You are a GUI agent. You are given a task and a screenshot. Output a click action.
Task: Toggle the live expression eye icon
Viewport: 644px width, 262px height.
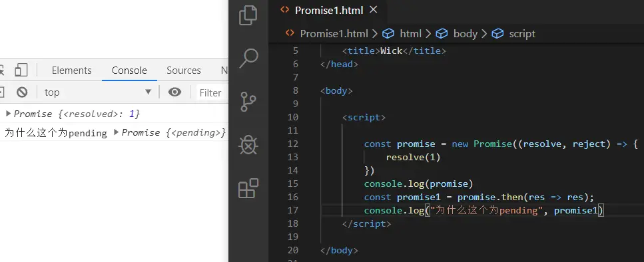tap(174, 92)
